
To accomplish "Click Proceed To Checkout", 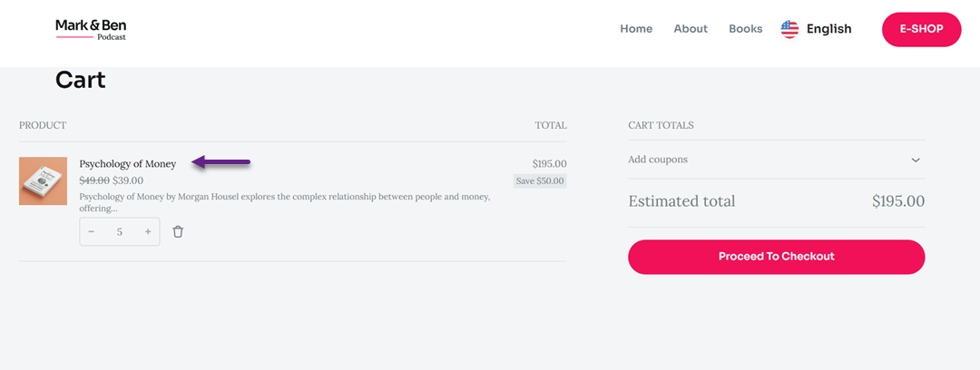I will 776,257.
